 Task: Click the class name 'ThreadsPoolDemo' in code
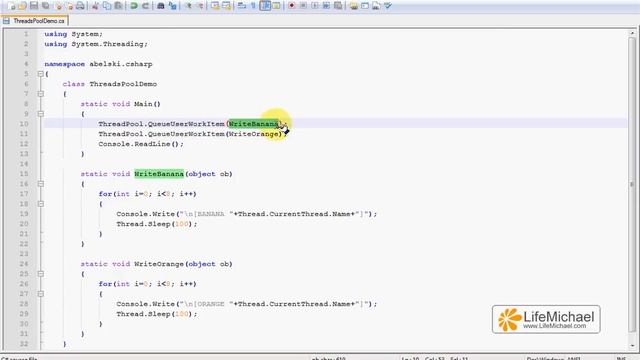click(123, 84)
